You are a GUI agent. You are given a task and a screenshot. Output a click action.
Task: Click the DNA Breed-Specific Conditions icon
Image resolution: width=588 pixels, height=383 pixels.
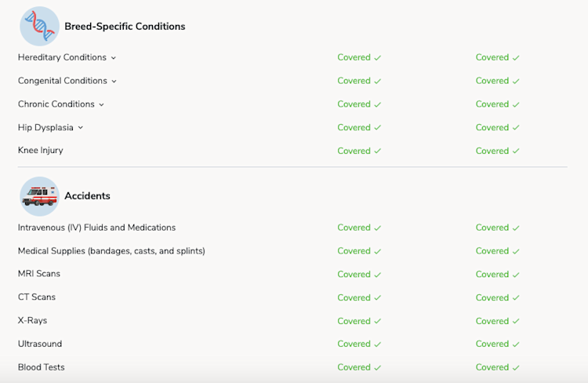39,27
